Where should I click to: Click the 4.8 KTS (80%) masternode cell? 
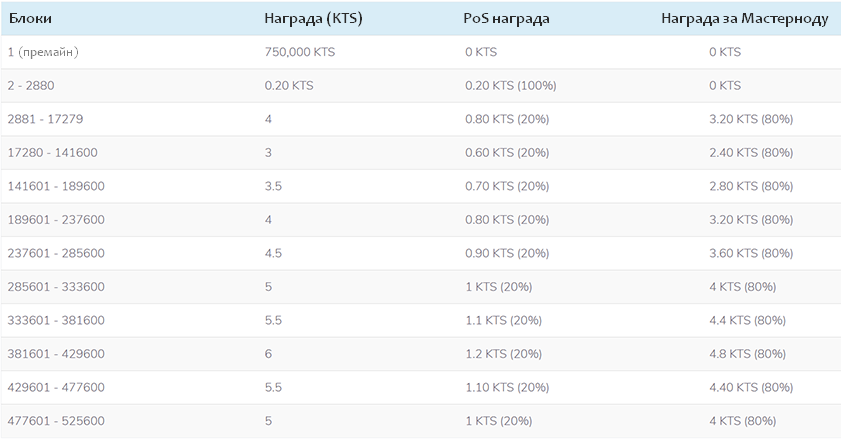click(747, 354)
